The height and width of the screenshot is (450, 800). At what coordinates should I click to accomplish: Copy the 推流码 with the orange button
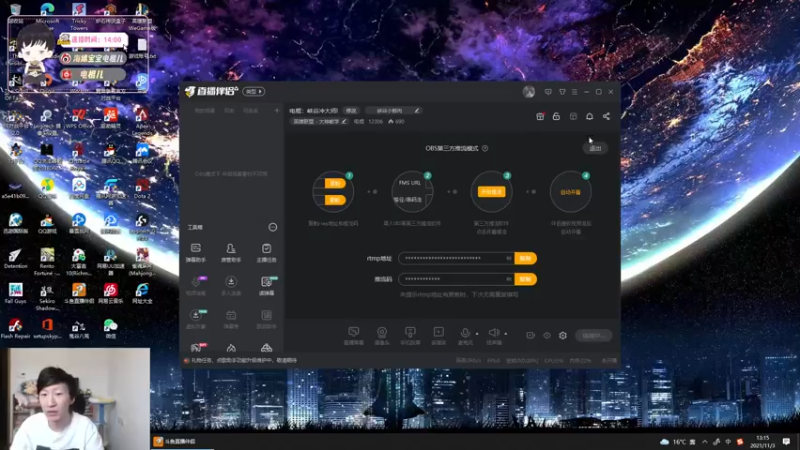(x=525, y=279)
